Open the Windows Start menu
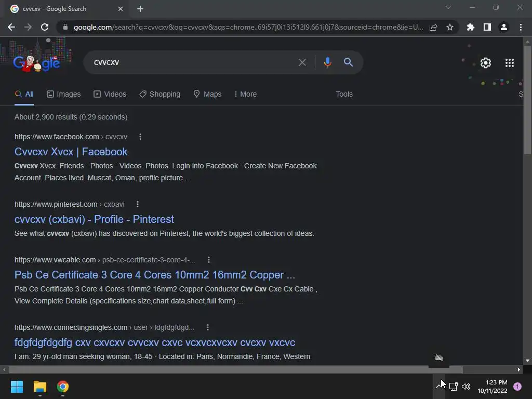Image resolution: width=532 pixels, height=399 pixels. pyautogui.click(x=17, y=387)
